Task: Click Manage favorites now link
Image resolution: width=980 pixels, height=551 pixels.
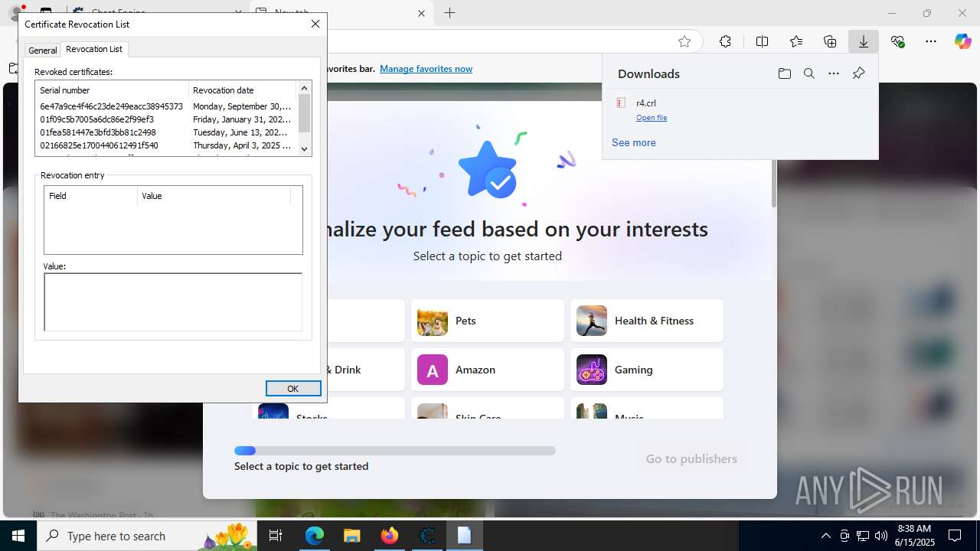Action: [x=426, y=69]
